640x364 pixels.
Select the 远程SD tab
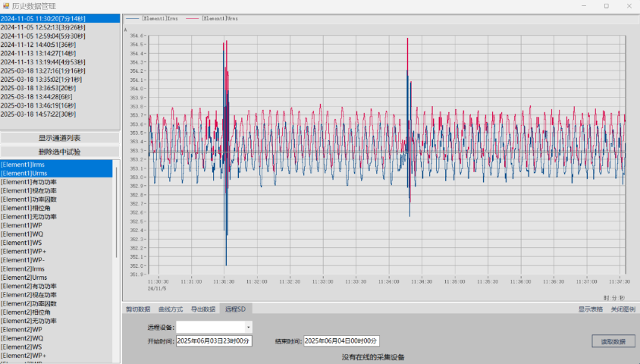click(x=235, y=309)
